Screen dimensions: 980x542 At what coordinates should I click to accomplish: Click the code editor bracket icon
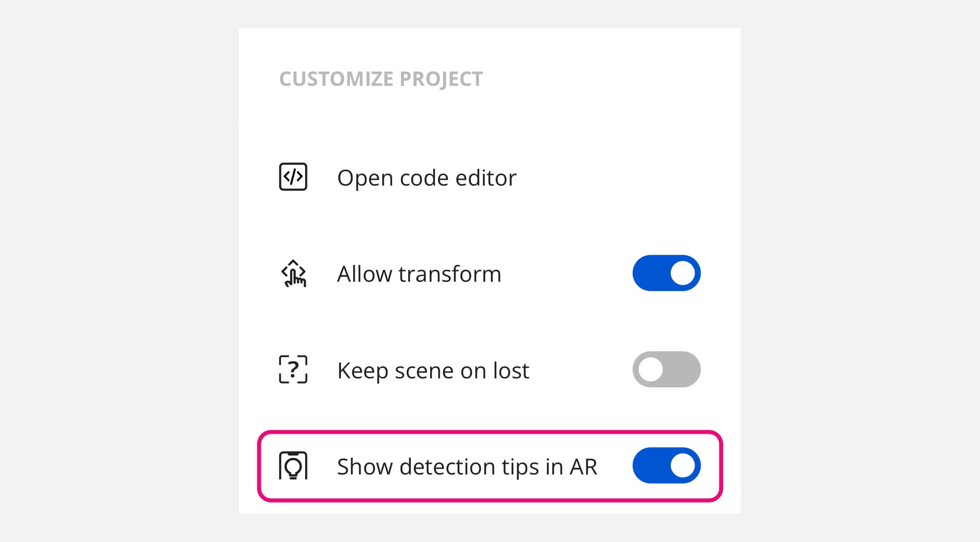292,176
